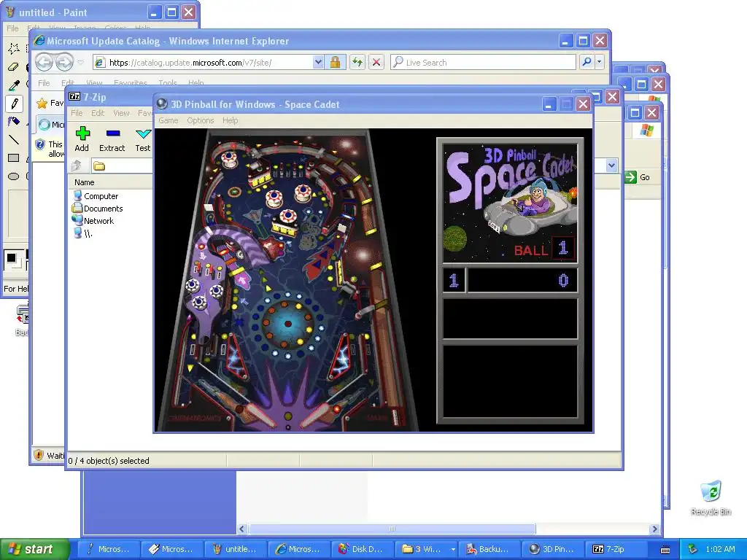Select the Pencil tool in Paint
The height and width of the screenshot is (560, 747).
[14, 104]
